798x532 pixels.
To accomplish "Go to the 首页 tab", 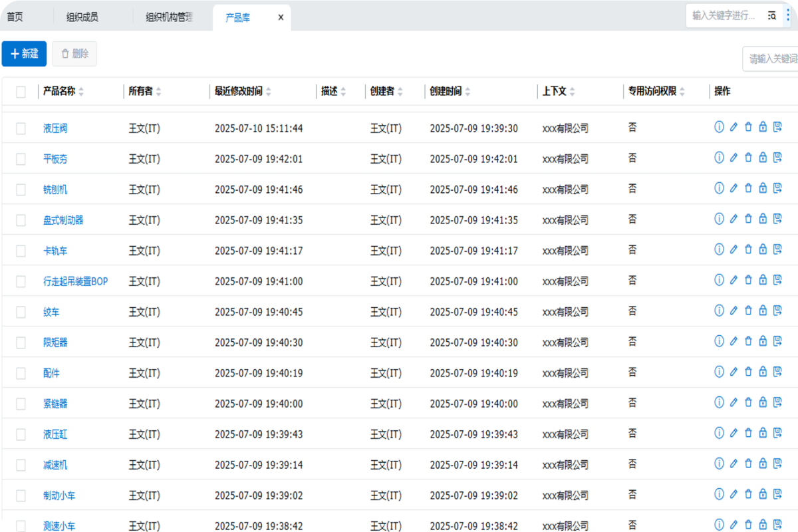I will click(x=15, y=18).
